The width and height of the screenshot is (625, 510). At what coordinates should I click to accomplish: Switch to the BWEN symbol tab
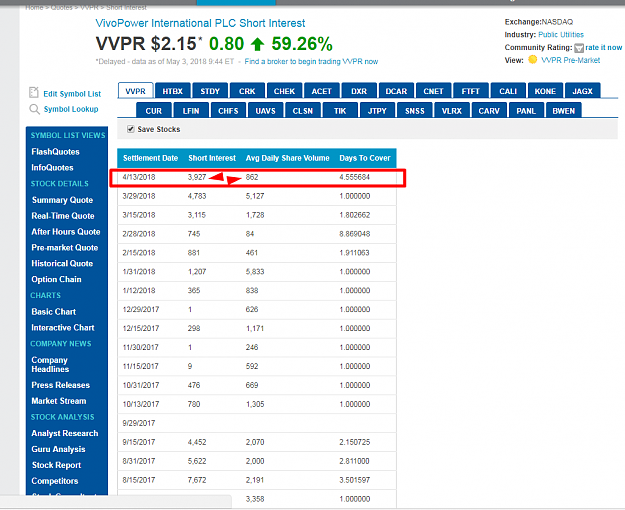pos(564,110)
